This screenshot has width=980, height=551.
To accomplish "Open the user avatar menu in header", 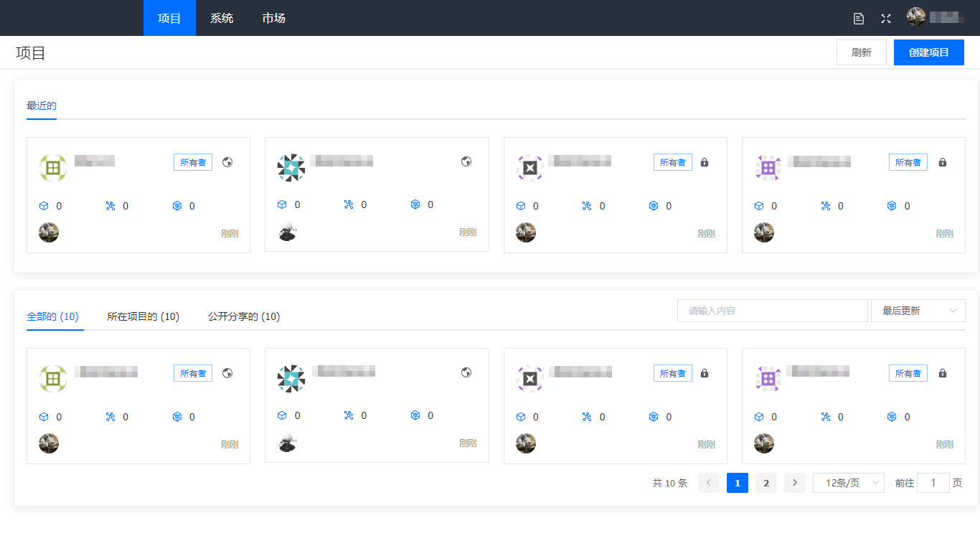I will click(x=916, y=17).
